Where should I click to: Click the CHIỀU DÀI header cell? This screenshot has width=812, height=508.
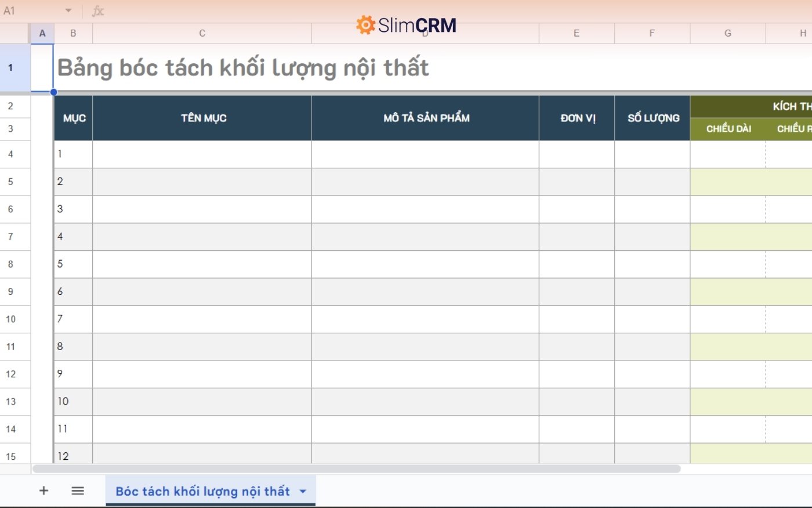point(728,129)
